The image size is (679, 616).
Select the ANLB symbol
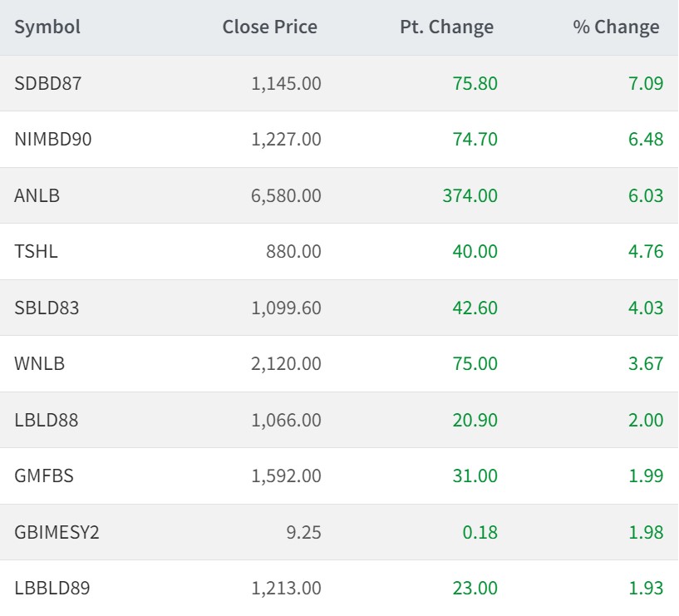(37, 195)
